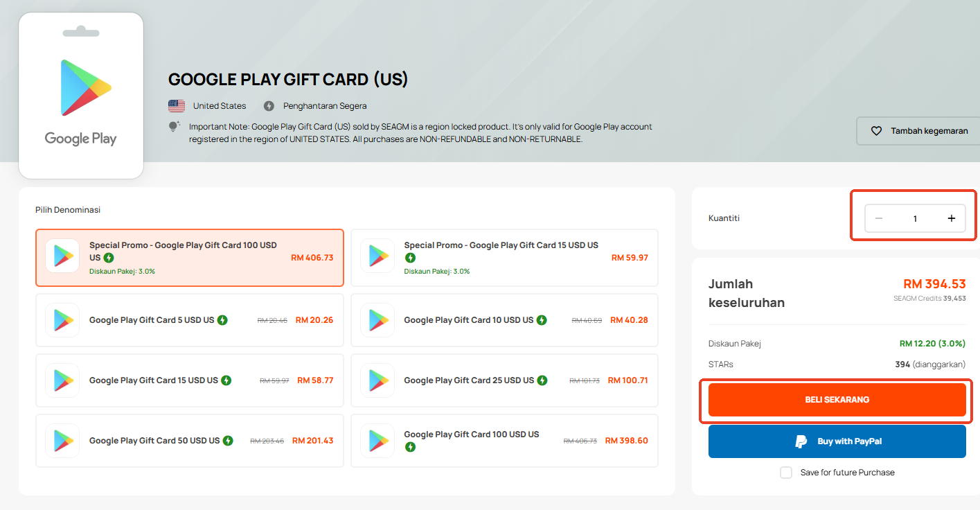Click the lightbulb icon beside Important Note
The image size is (980, 510).
tap(175, 127)
